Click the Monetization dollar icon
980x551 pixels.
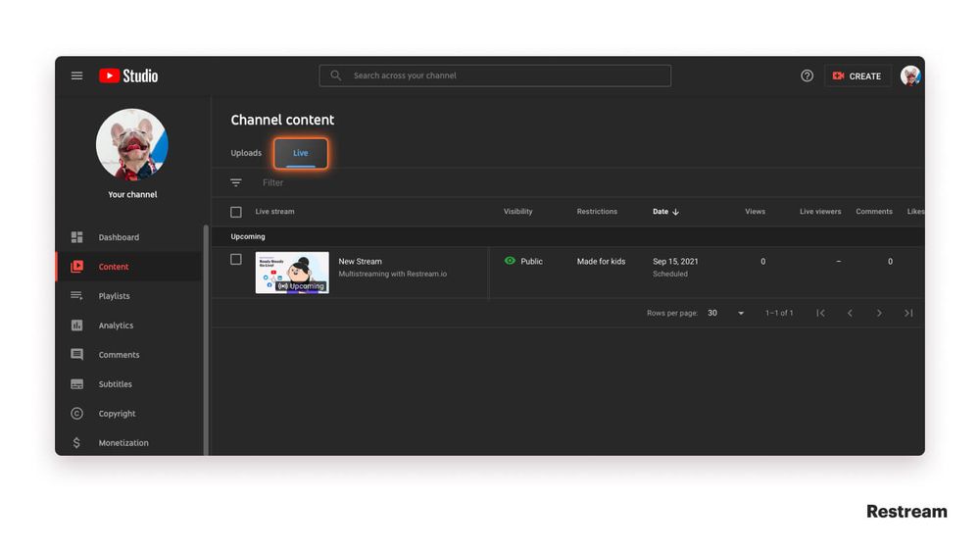(76, 443)
